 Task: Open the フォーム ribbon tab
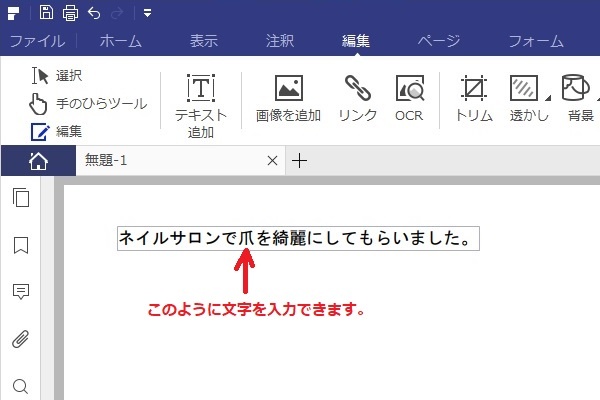coord(536,41)
